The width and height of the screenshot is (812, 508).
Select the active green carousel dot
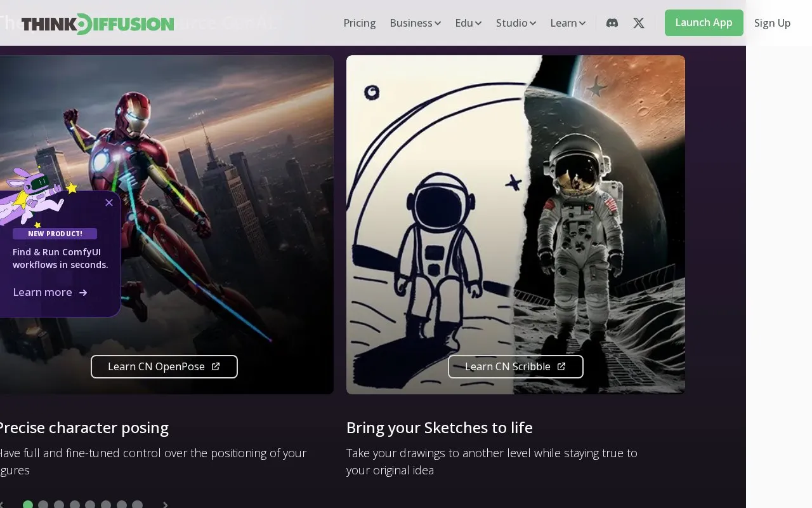tap(28, 505)
